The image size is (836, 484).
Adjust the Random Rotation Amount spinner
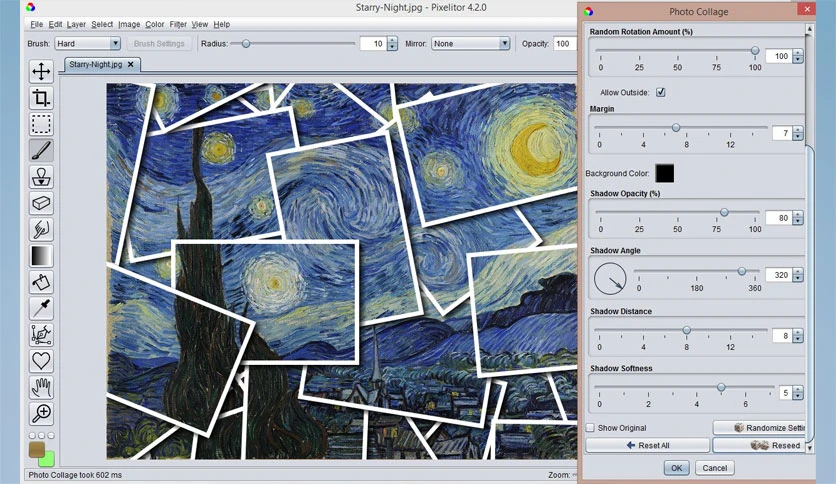[x=798, y=56]
